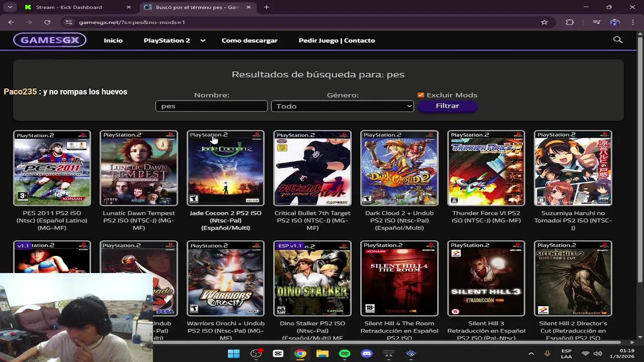
Task: Open Jade Cocoon 2 PS2 ISO link
Action: click(x=225, y=220)
